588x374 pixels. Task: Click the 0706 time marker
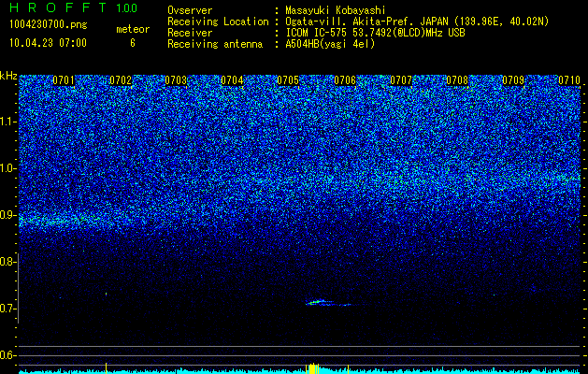pyautogui.click(x=345, y=80)
